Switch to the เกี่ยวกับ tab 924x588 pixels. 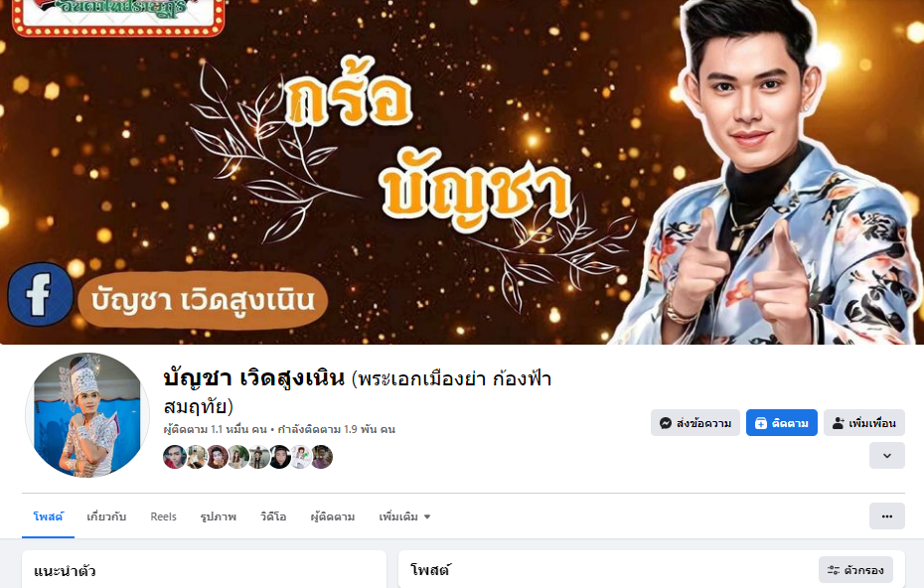pos(106,516)
